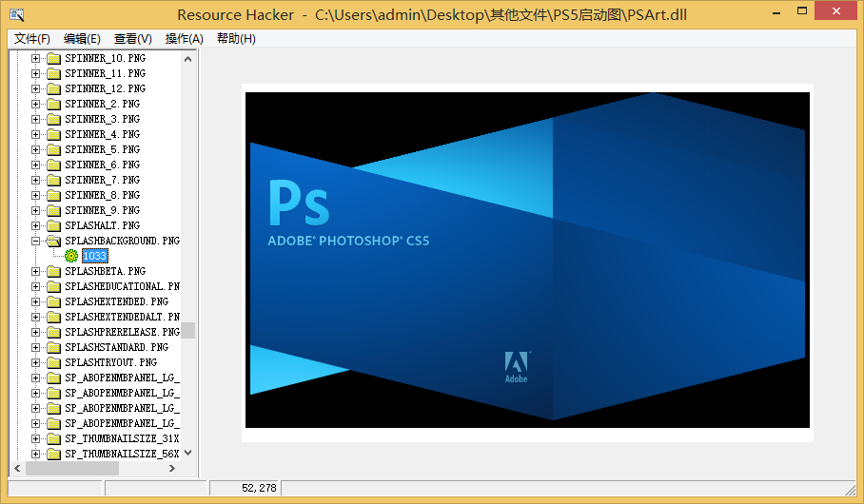Open the 操作(A) menu

click(184, 39)
